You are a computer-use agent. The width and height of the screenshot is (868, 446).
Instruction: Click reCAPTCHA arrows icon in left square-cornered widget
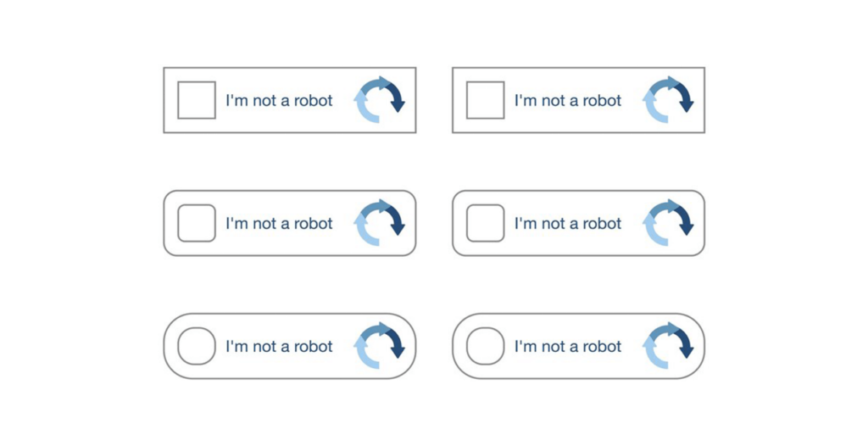(x=379, y=100)
